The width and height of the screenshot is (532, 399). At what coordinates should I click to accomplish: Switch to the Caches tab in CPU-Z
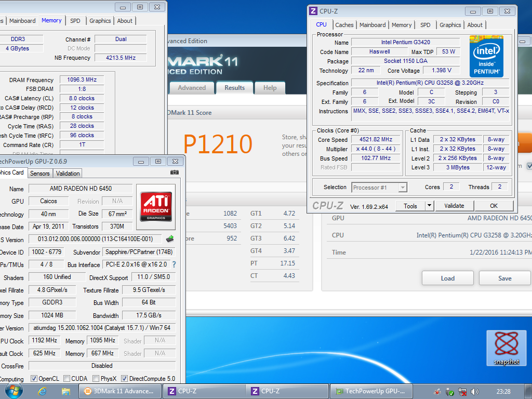click(344, 25)
